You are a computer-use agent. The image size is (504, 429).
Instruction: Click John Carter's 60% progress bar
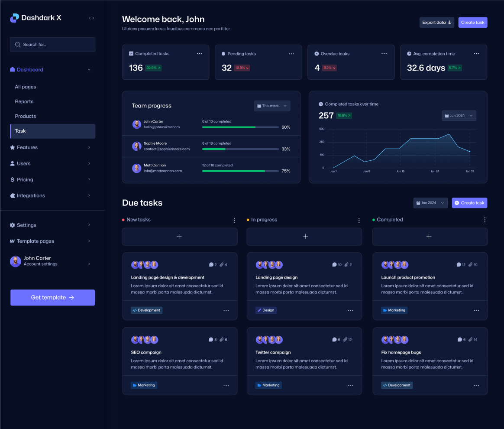pyautogui.click(x=240, y=127)
